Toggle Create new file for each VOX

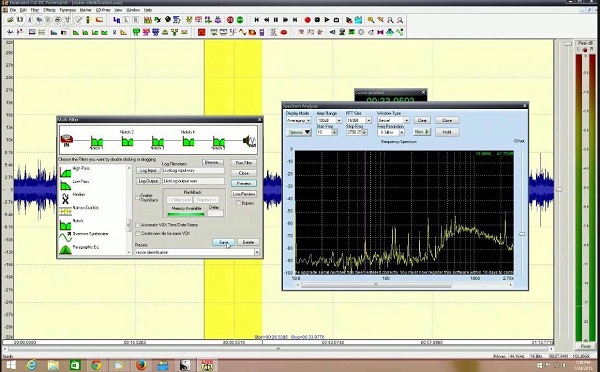138,233
